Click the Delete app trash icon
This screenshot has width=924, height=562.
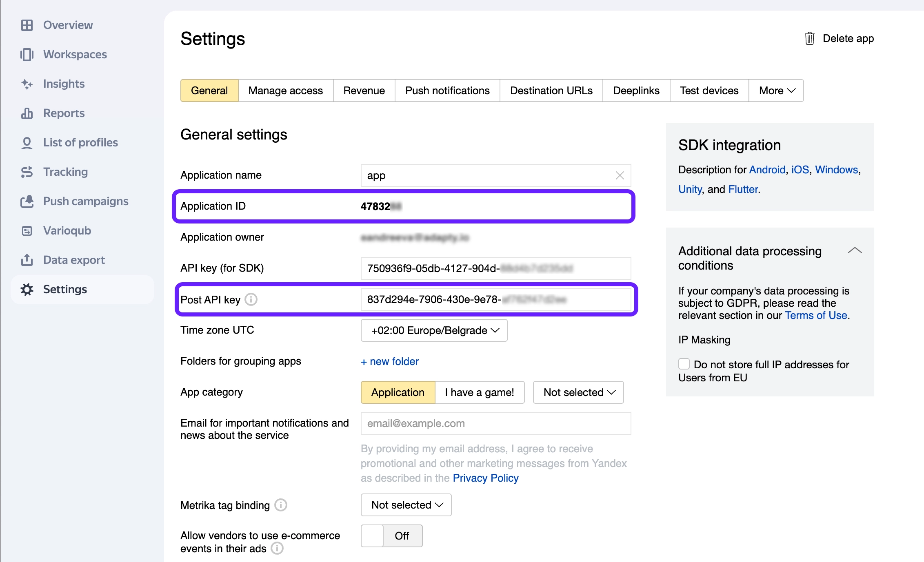point(810,38)
